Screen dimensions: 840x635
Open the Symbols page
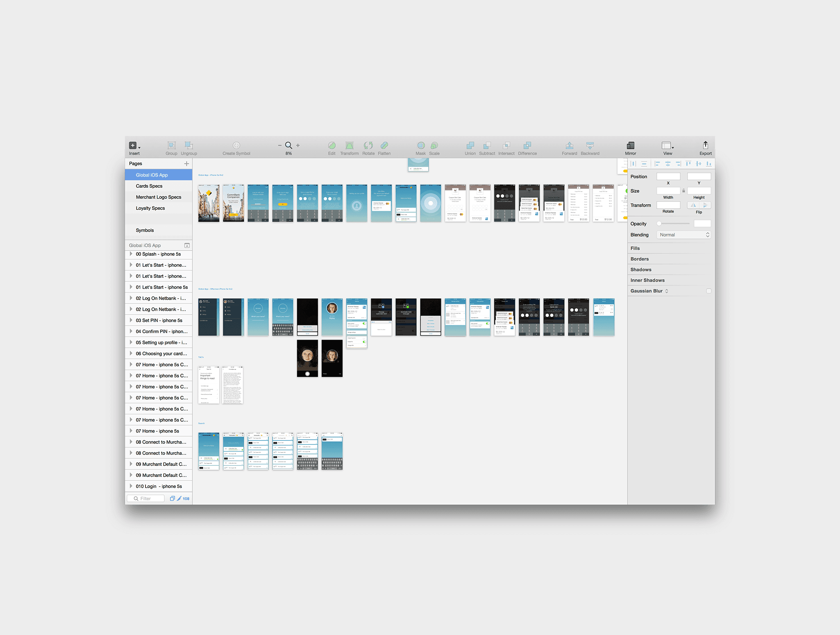145,230
